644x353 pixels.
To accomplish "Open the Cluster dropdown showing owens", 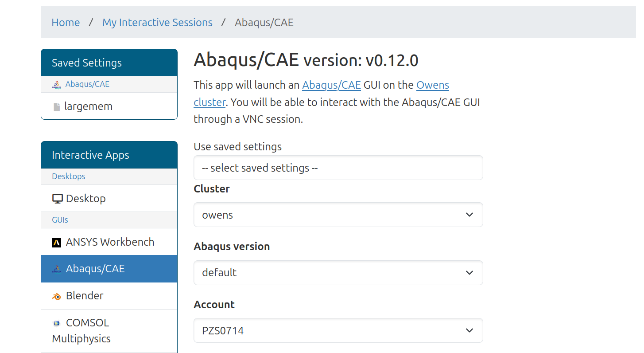I will [x=338, y=215].
